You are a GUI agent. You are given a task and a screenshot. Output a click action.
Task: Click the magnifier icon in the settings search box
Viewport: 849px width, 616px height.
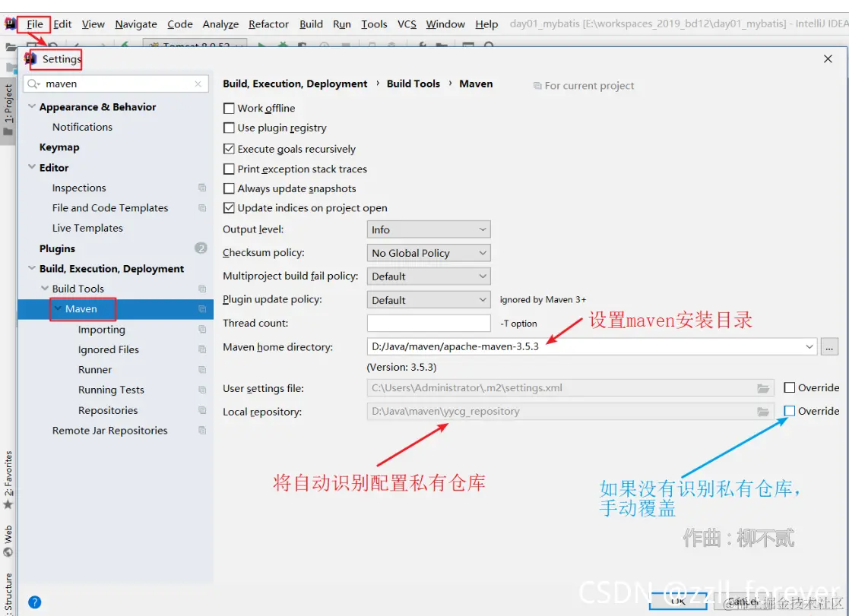coord(33,84)
